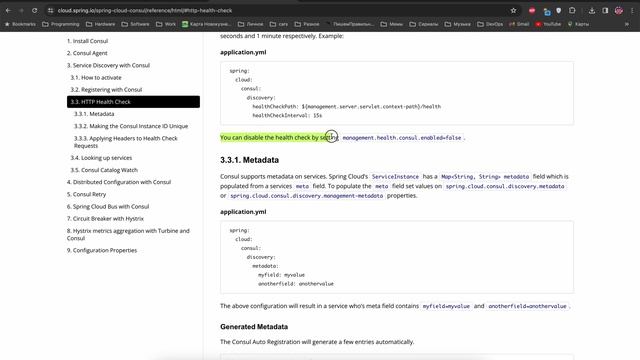Screen dimensions: 640x360
Task: Open the cars bookmarks folder
Action: [x=279, y=24]
